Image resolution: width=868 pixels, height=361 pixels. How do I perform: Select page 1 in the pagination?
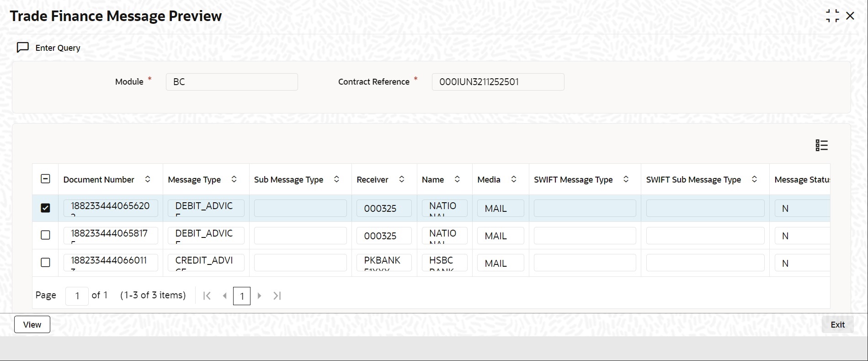[242, 296]
